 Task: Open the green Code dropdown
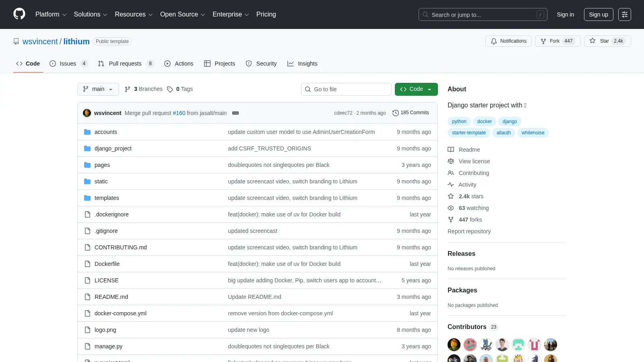tap(416, 89)
